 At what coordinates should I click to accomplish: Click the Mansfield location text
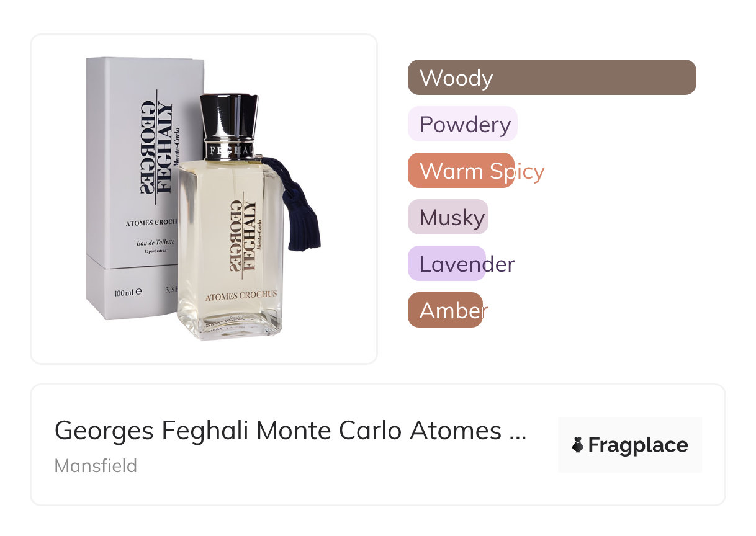coord(96,465)
